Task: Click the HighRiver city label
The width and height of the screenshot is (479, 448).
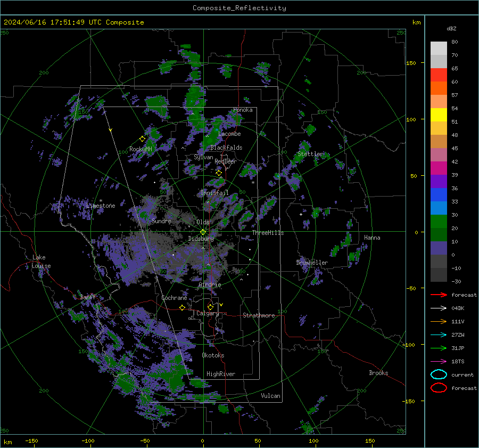Action: pos(221,374)
